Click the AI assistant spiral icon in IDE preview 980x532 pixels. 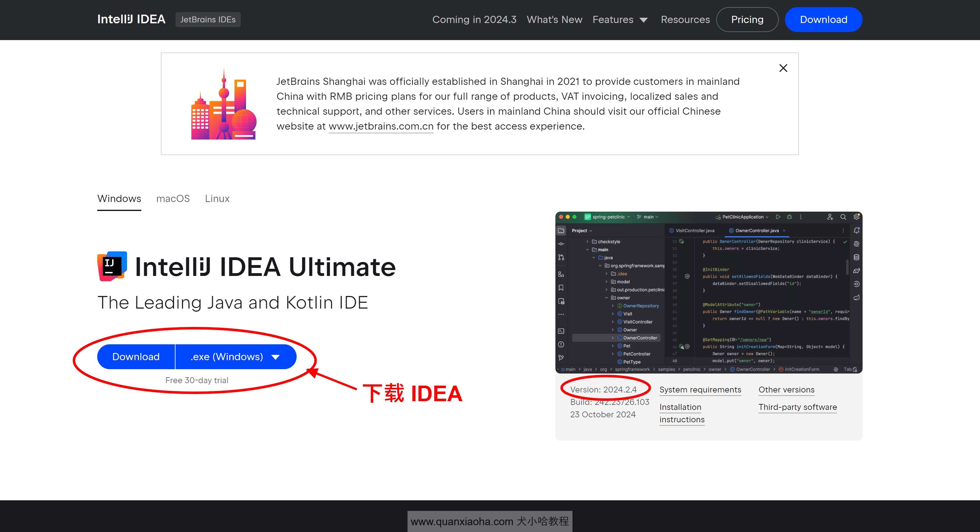tap(856, 244)
